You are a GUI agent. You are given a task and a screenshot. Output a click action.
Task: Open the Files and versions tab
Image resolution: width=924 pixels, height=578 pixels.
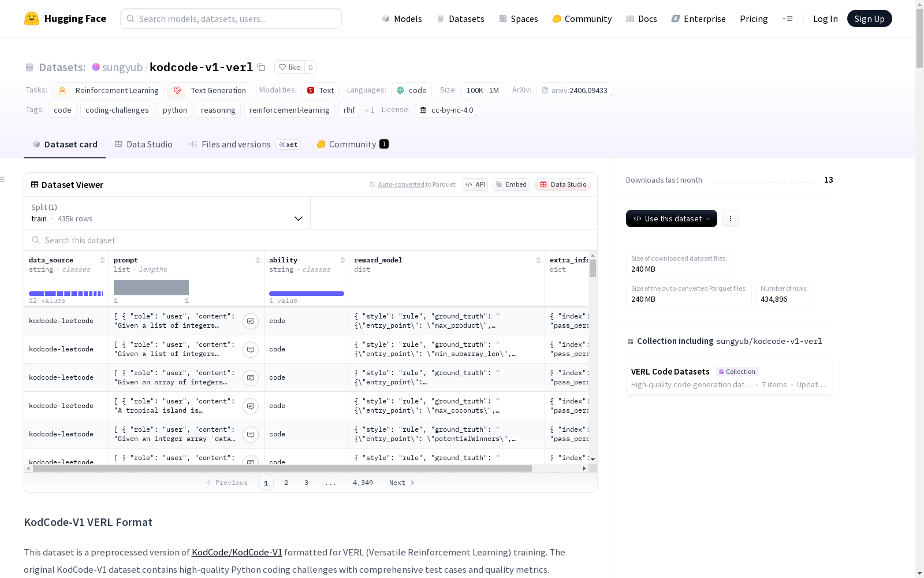[x=244, y=144]
